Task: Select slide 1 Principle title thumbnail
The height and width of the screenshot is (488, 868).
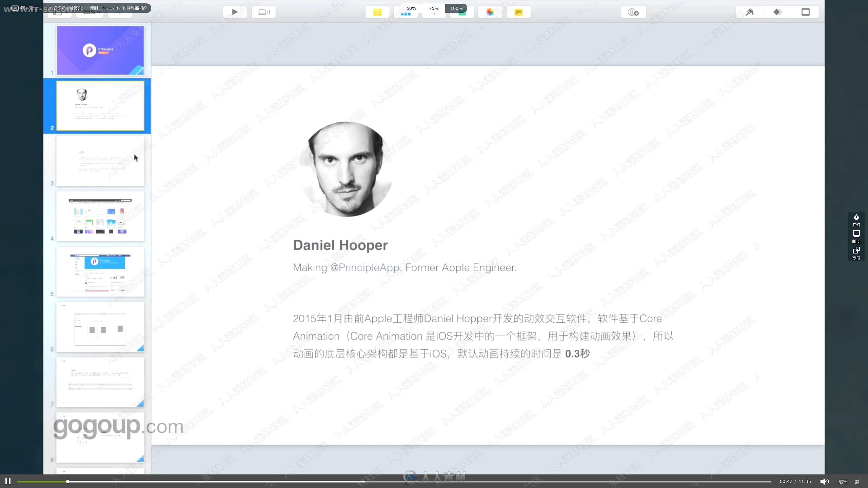Action: [100, 50]
